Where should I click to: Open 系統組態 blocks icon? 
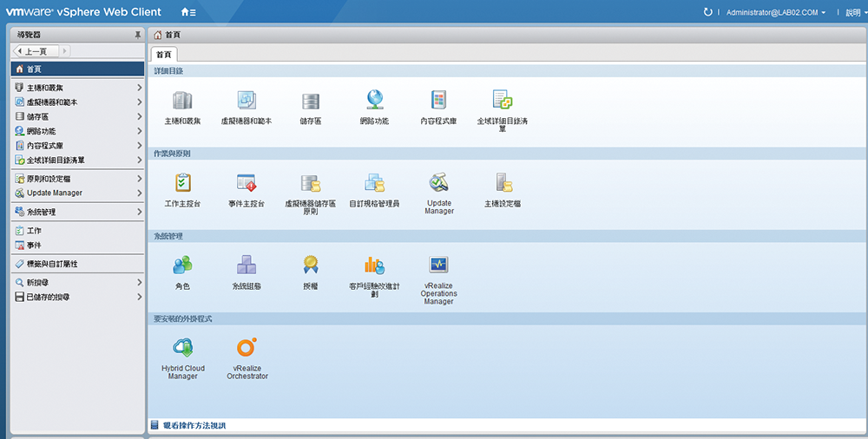click(x=247, y=265)
